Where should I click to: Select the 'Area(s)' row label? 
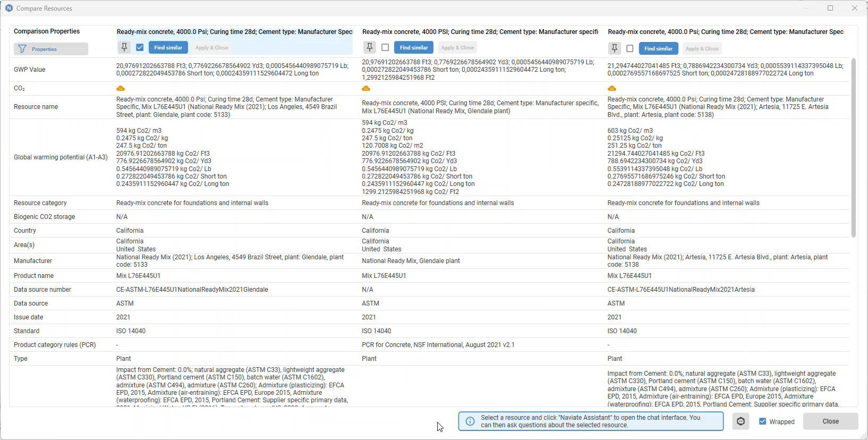(x=24, y=245)
